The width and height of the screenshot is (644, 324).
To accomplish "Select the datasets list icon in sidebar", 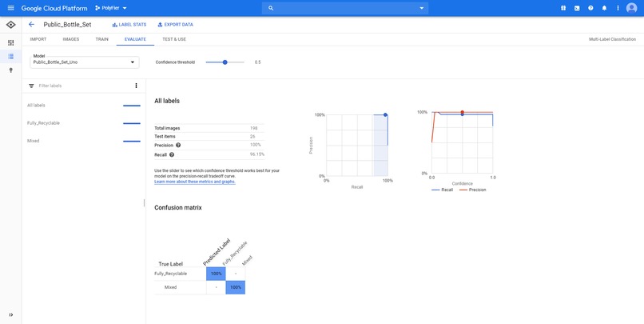I will coord(10,56).
